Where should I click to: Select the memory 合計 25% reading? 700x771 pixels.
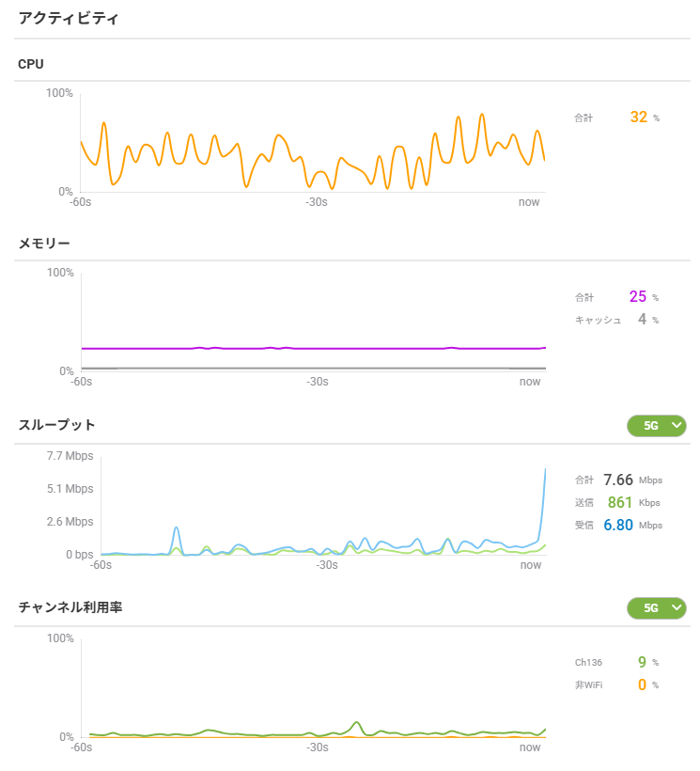pyautogui.click(x=638, y=297)
